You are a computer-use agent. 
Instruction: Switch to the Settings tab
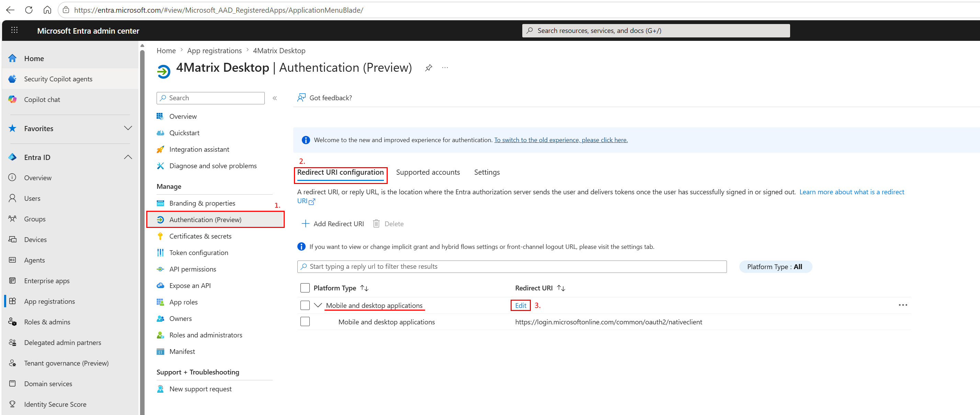point(487,172)
